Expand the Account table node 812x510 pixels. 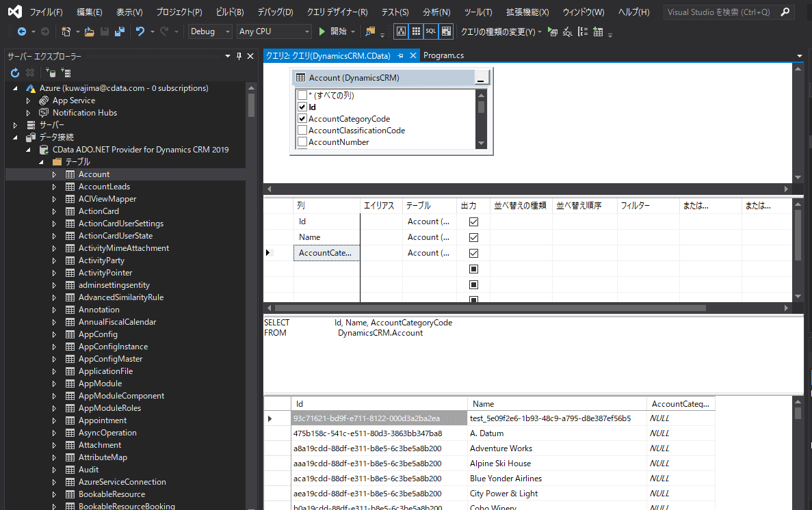click(54, 174)
